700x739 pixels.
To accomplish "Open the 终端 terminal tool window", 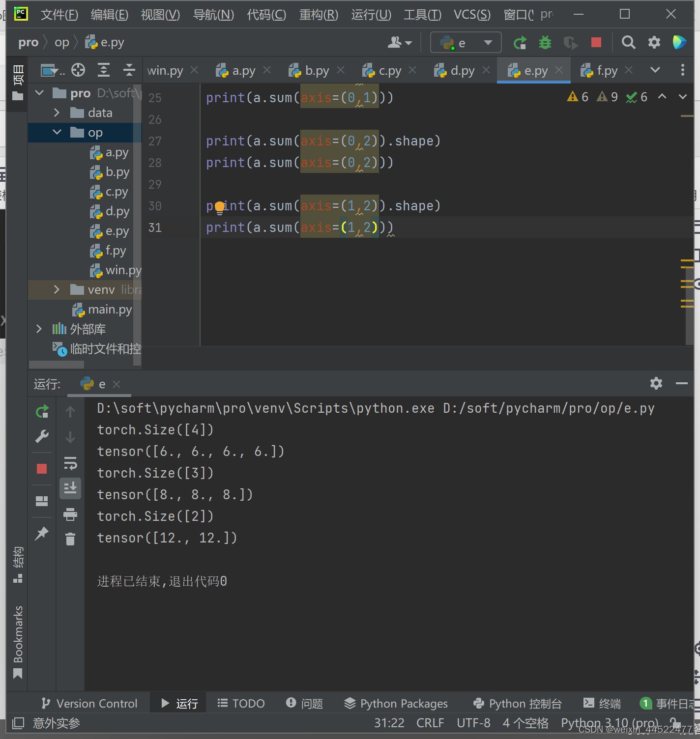I will [x=602, y=703].
